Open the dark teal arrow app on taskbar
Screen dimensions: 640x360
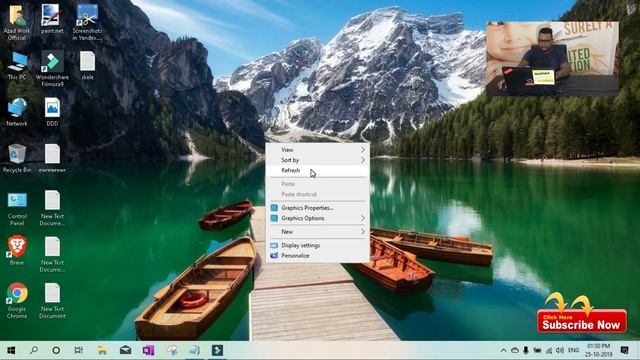[217, 350]
